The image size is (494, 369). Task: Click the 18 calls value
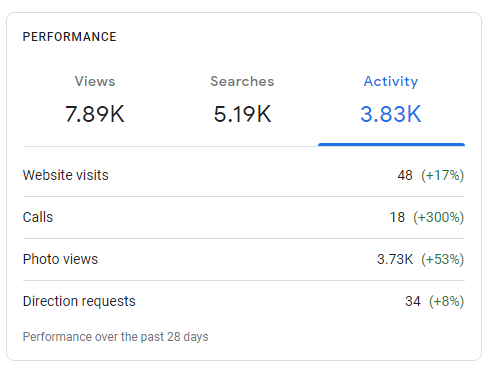(397, 217)
